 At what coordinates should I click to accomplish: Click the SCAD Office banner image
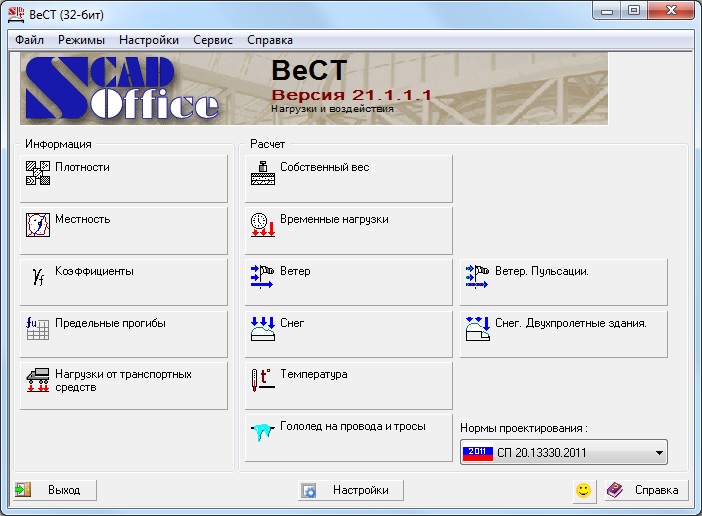(x=314, y=89)
